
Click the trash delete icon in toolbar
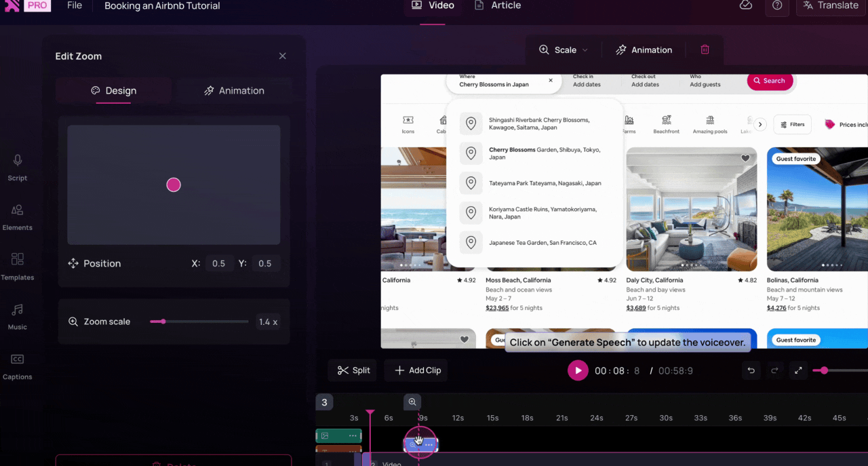point(705,50)
